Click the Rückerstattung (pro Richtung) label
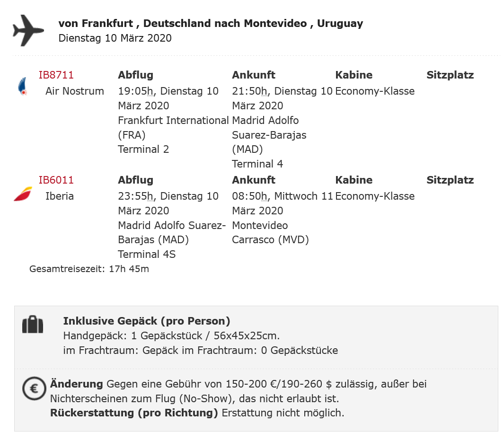504x441 pixels. click(x=134, y=413)
